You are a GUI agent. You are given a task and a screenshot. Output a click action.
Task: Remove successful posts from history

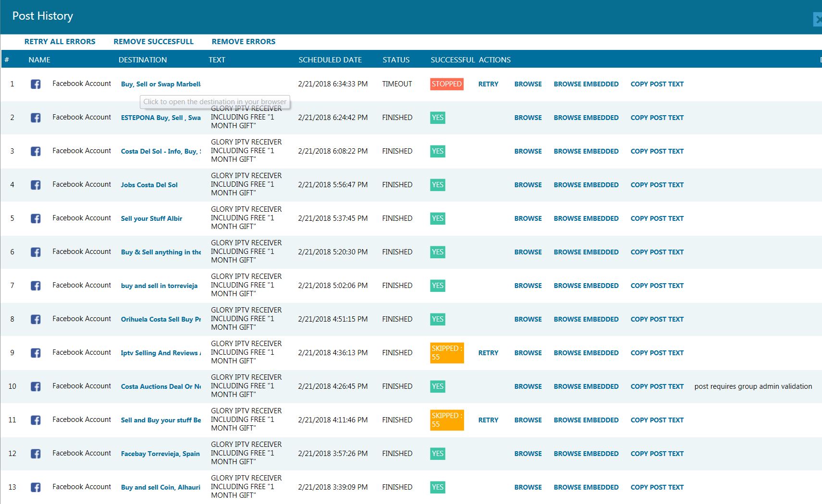click(x=154, y=42)
